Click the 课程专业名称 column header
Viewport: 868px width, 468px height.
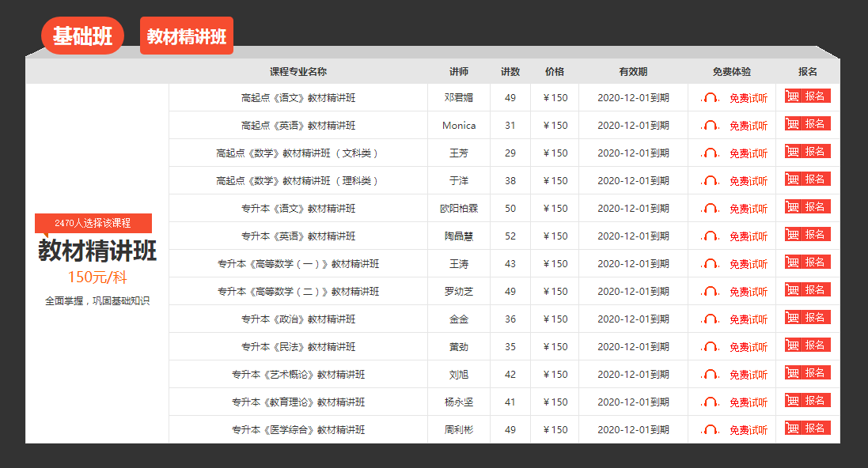click(x=298, y=72)
